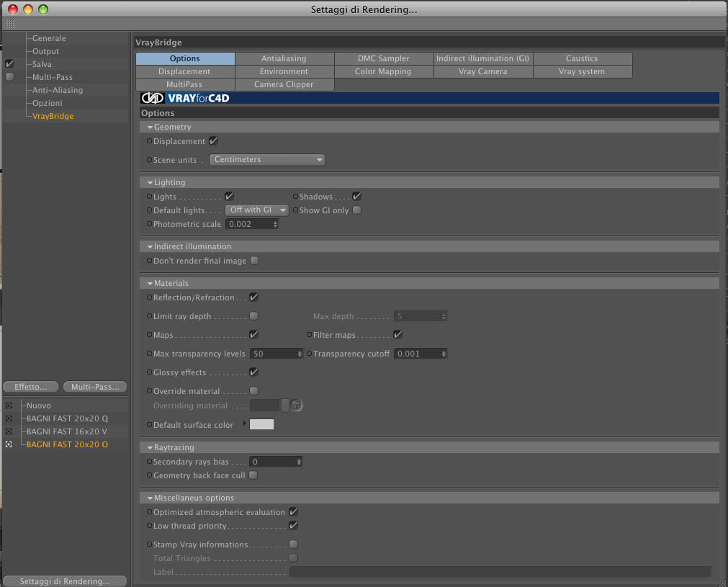The width and height of the screenshot is (728, 587).
Task: Enable Show GI only checkbox
Action: pyautogui.click(x=356, y=210)
